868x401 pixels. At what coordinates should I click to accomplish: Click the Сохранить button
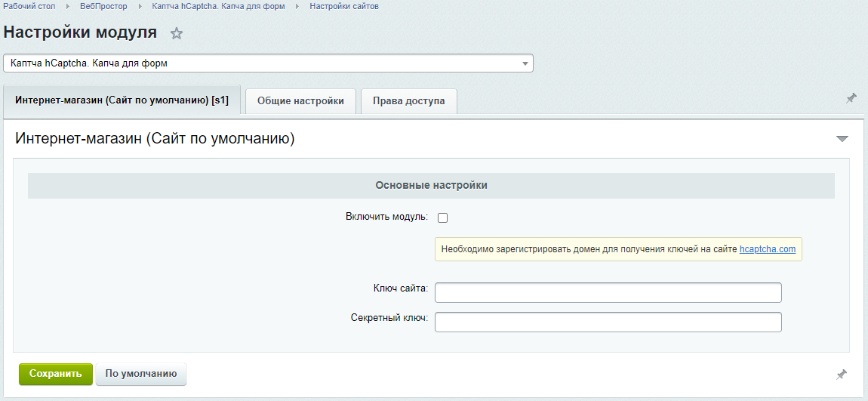click(56, 374)
